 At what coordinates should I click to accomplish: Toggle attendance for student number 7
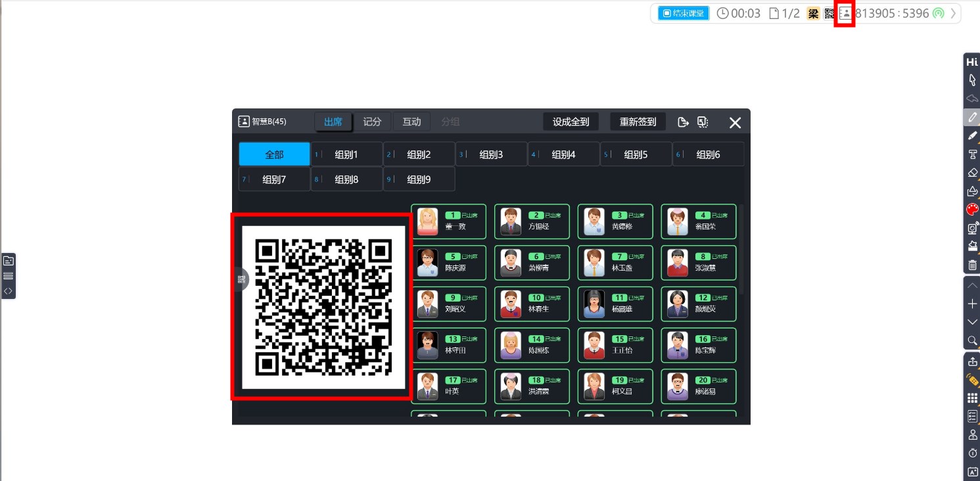[x=615, y=263]
